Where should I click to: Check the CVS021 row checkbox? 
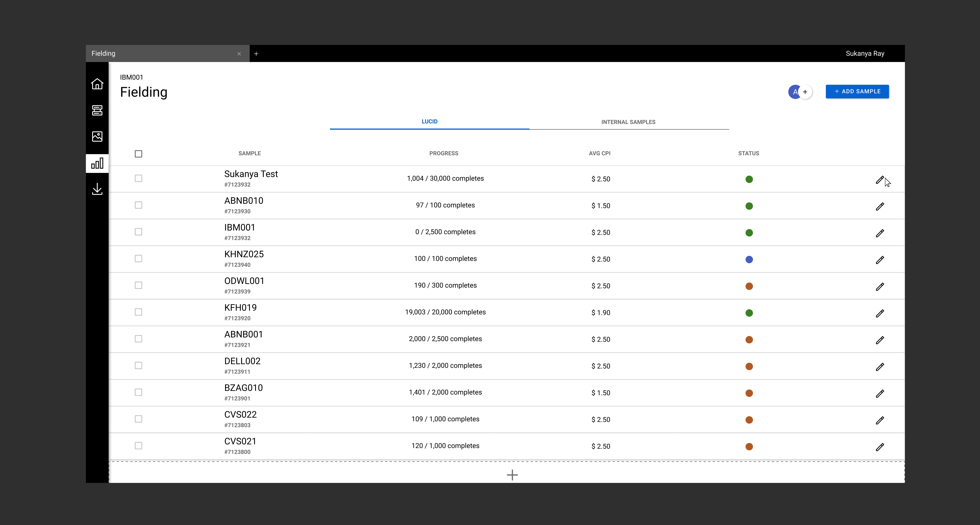(138, 446)
